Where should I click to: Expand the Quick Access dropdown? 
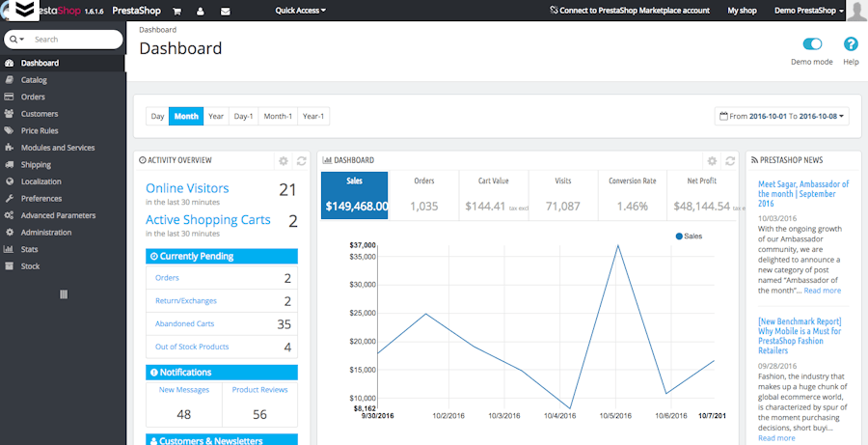(x=301, y=11)
